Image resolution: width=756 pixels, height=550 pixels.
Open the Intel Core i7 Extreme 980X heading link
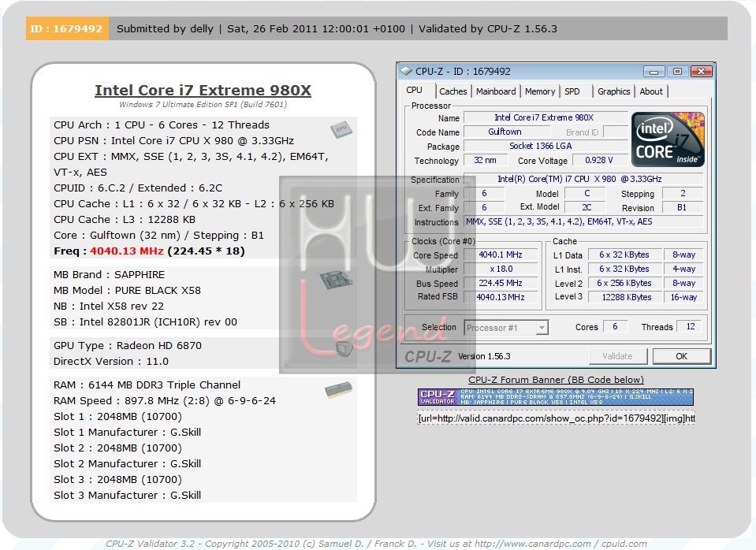click(203, 90)
